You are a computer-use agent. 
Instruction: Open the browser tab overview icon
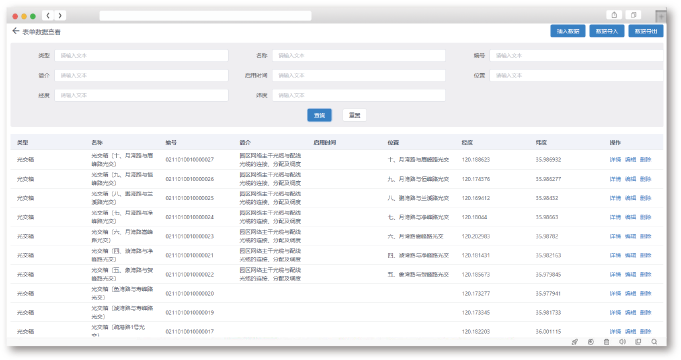point(633,15)
